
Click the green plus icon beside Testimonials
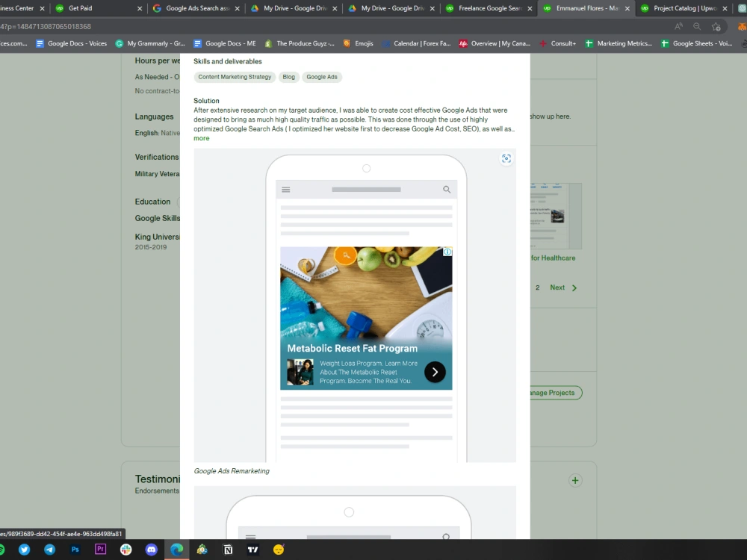(x=575, y=480)
